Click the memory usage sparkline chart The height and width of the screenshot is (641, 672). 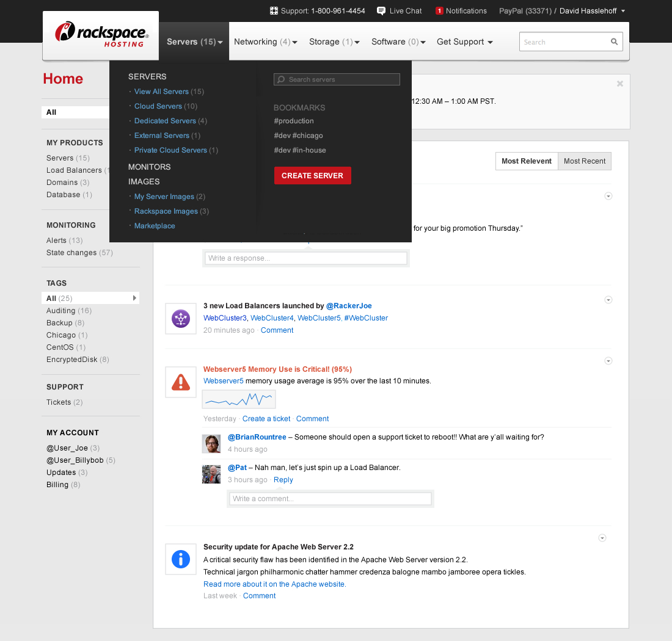click(239, 400)
